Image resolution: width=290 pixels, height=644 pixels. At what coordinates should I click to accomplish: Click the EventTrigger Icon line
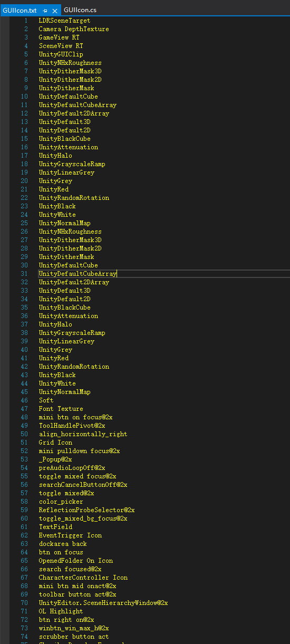[70, 535]
